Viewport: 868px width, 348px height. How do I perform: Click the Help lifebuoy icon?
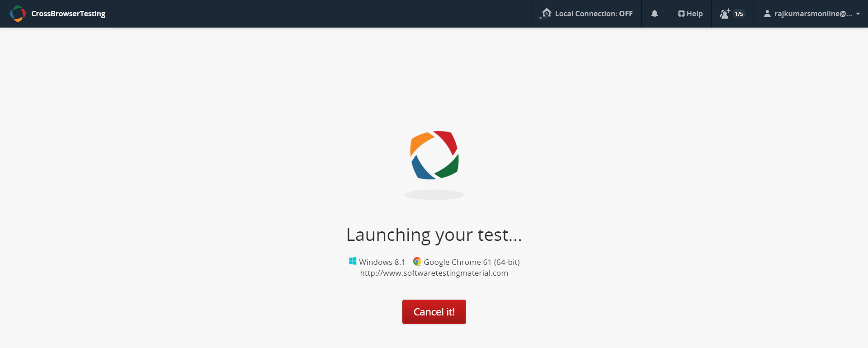coord(681,14)
